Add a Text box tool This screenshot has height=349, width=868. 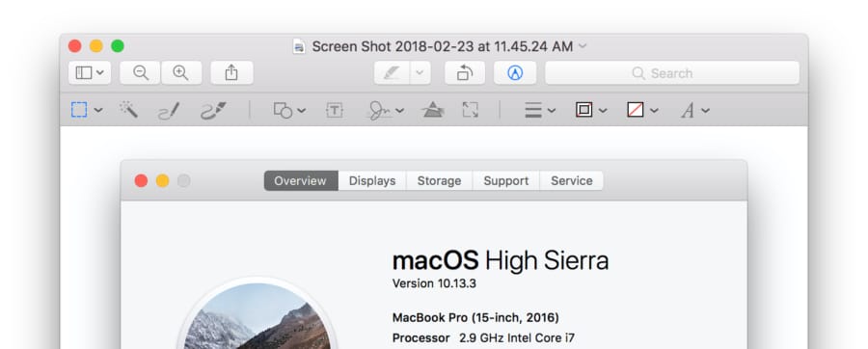[x=335, y=110]
